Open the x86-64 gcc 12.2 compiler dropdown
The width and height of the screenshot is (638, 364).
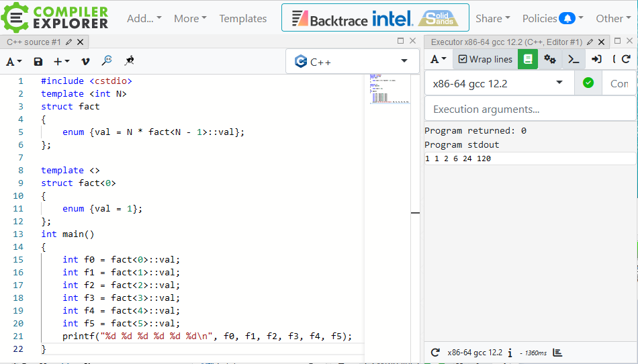pos(499,83)
